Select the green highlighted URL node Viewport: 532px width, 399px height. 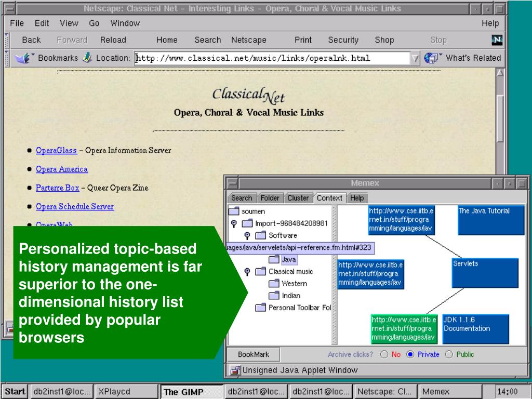point(404,328)
